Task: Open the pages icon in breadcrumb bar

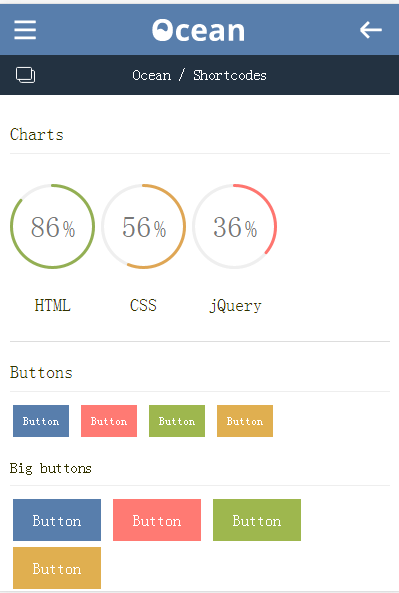Action: click(x=25, y=75)
